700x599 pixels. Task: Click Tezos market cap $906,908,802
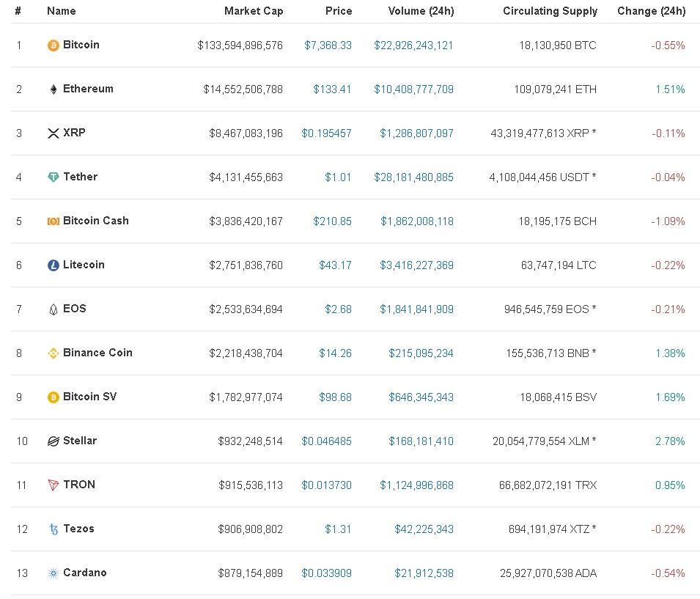[x=250, y=529]
